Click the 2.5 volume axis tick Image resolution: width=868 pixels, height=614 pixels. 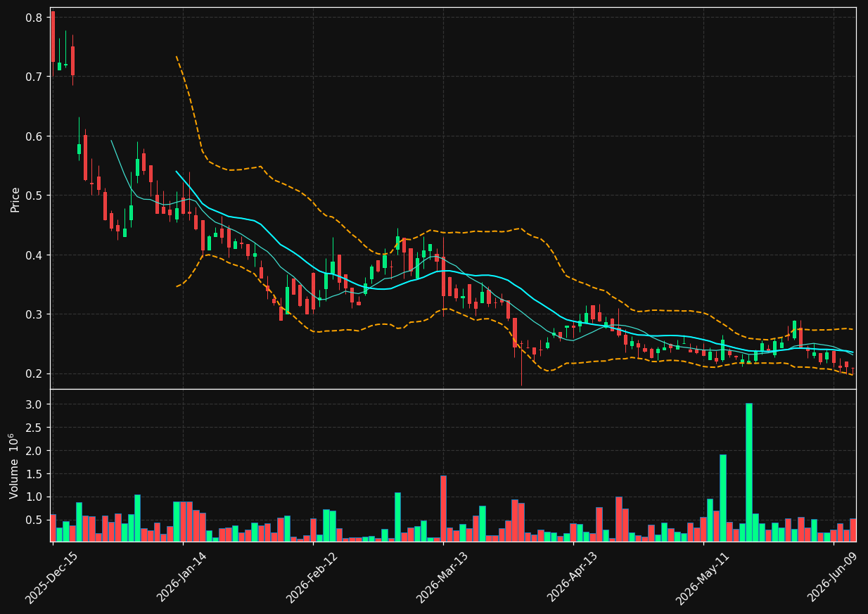(x=35, y=428)
